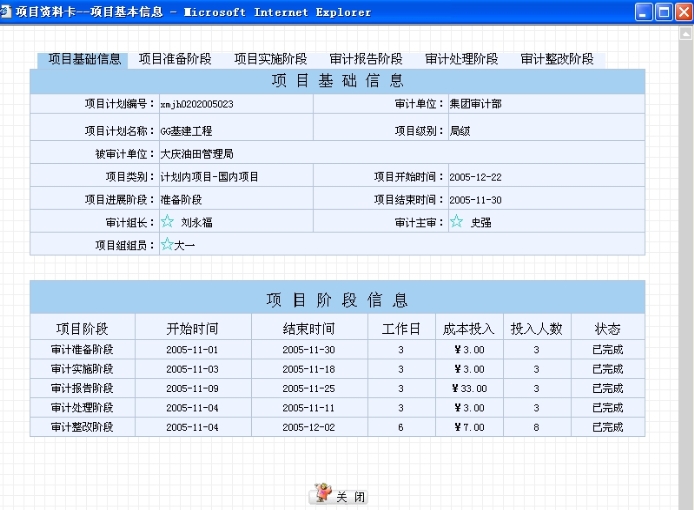Viewport: 694px width, 510px height.
Task: Switch to the 项目基础信息 tab
Action: pyautogui.click(x=84, y=59)
